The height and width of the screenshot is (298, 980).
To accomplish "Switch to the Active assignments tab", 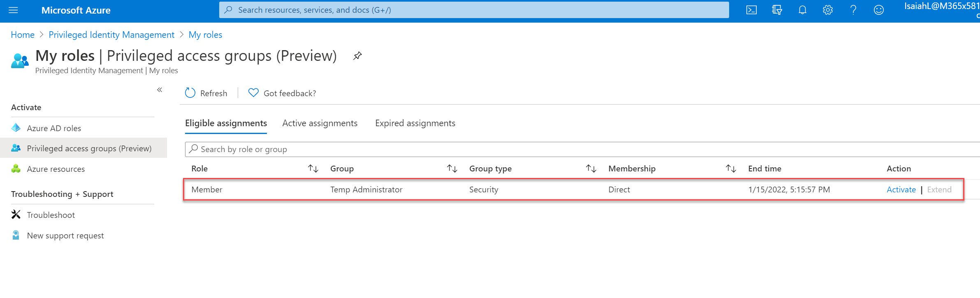I will pyautogui.click(x=320, y=123).
